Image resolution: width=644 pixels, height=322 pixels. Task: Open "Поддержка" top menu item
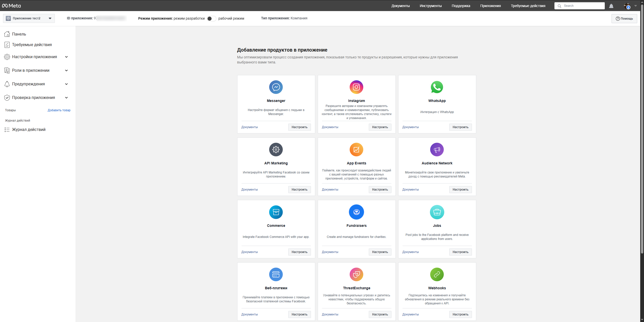(461, 6)
